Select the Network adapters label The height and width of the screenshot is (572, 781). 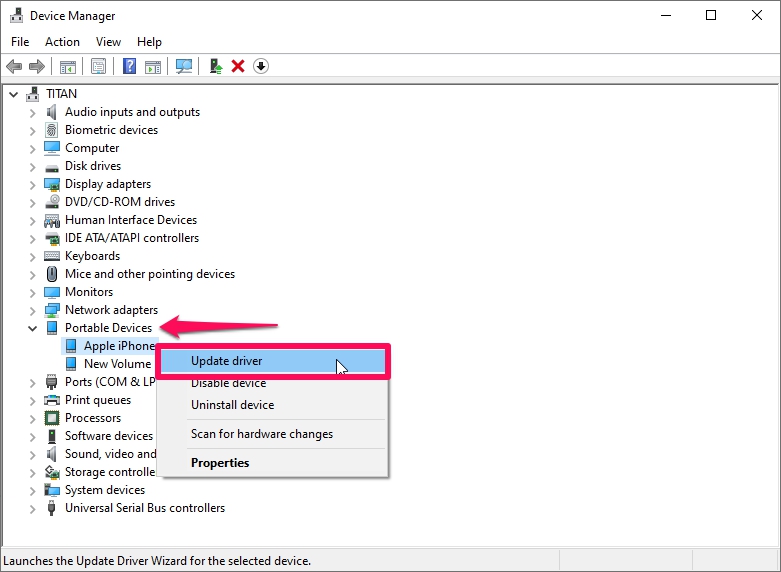point(112,310)
